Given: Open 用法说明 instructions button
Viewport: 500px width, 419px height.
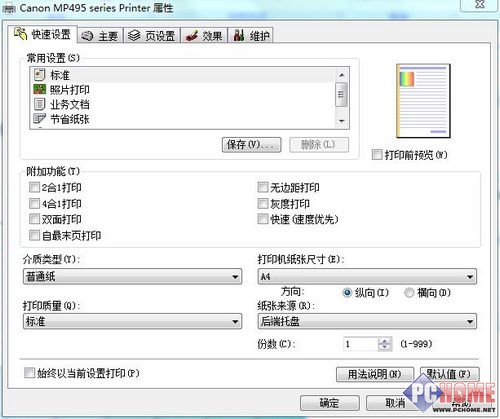Looking at the screenshot, I should tap(375, 374).
